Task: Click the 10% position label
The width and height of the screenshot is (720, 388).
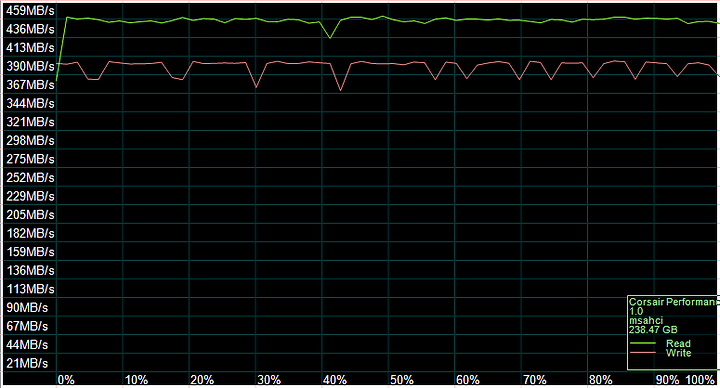Action: point(136,380)
